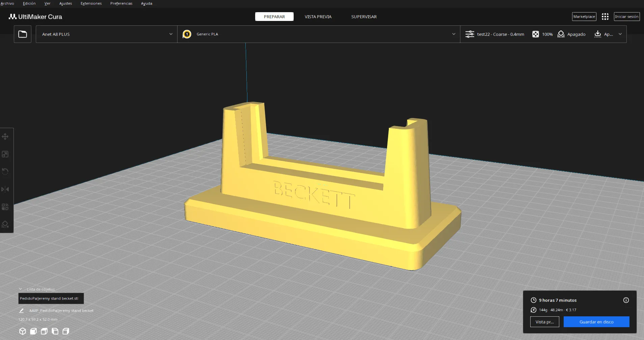Expand the print settings panel chevron
The width and height of the screenshot is (644, 340).
pos(620,34)
